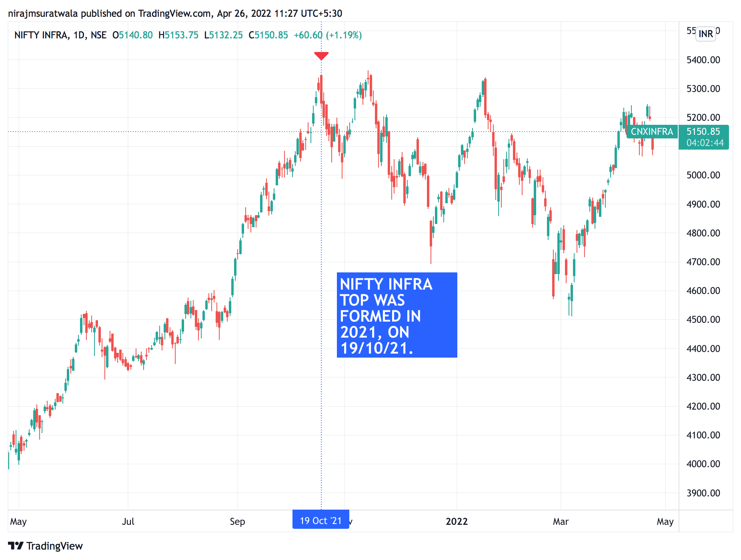
Task: Click the O5140.80 open value
Action: (x=132, y=35)
